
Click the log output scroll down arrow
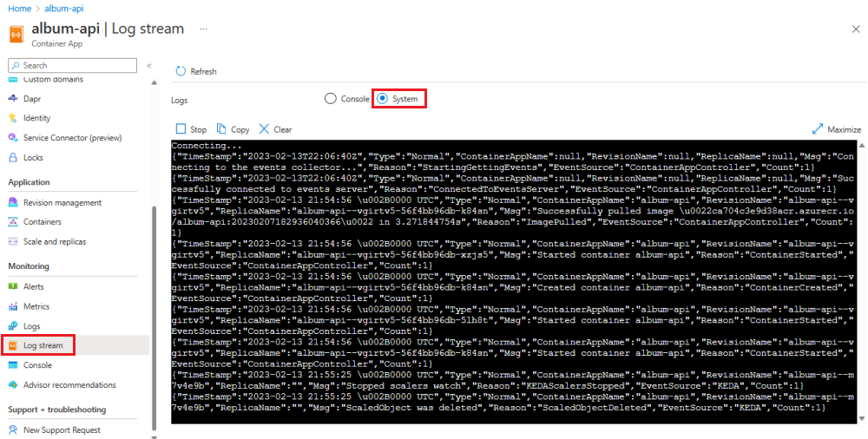(861, 419)
